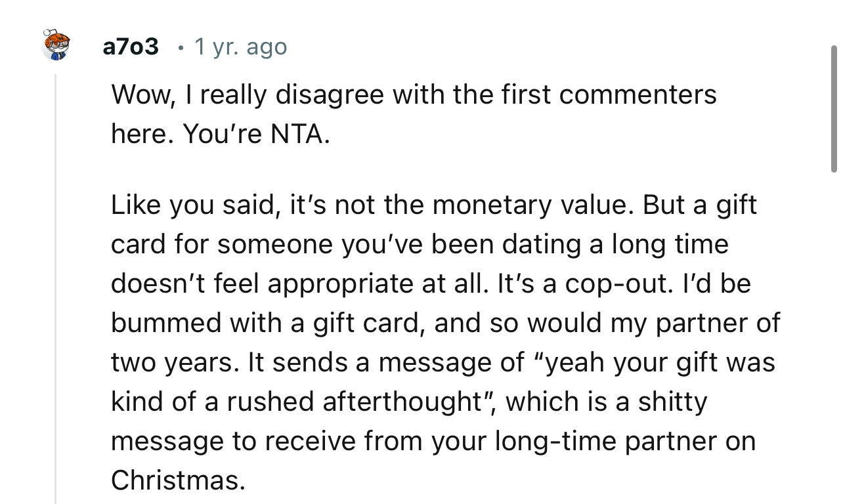Click the vertical thread line to fold comment
This screenshot has width=843, height=504.
[56, 276]
